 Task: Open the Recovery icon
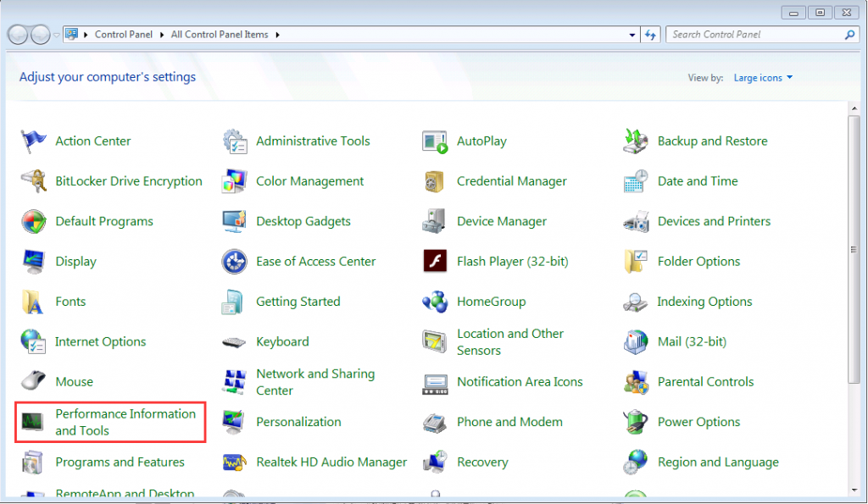(435, 462)
